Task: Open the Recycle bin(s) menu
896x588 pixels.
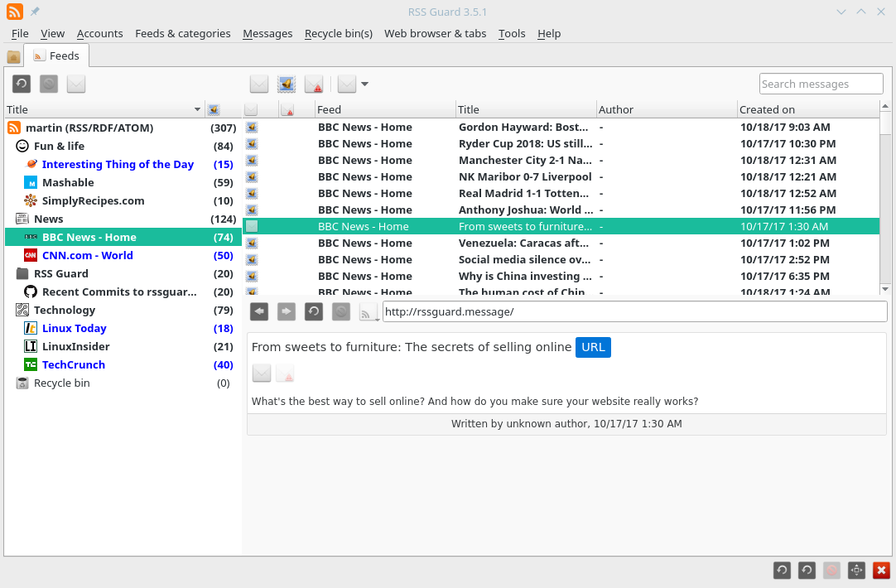Action: (x=338, y=34)
